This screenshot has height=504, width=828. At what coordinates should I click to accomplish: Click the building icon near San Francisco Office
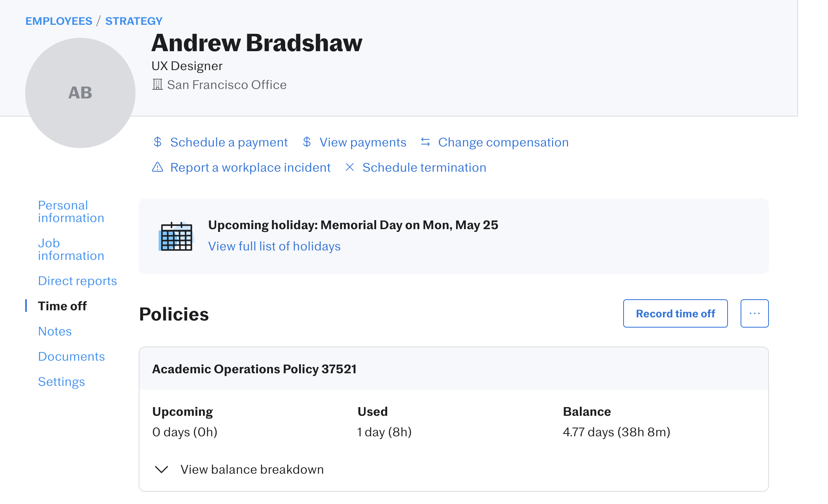click(x=158, y=85)
